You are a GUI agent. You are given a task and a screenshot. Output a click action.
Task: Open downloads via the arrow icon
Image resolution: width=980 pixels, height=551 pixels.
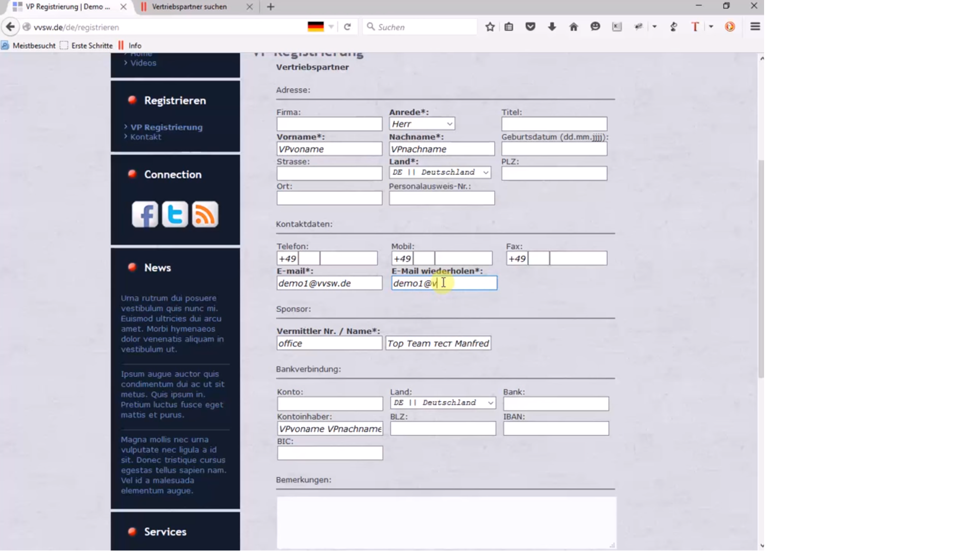[552, 27]
